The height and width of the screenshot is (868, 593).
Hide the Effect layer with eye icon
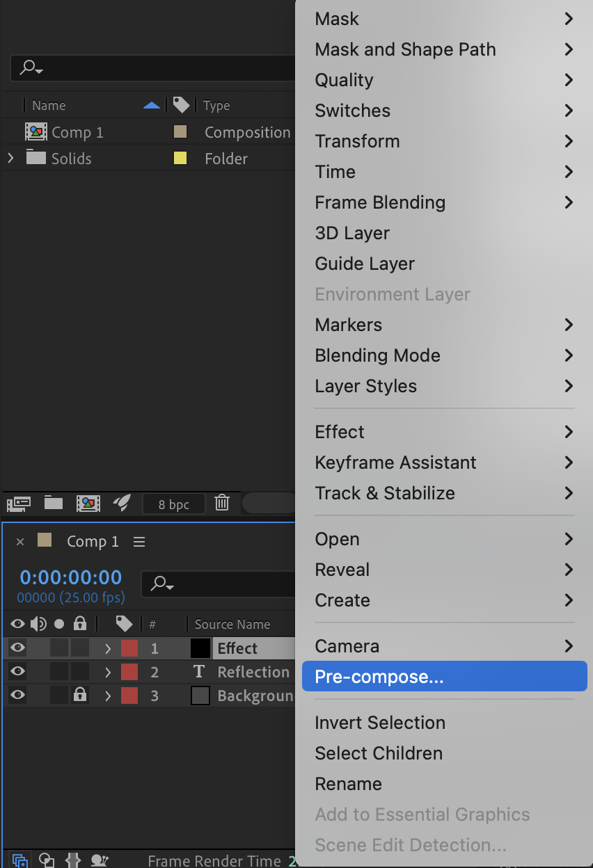[17, 648]
